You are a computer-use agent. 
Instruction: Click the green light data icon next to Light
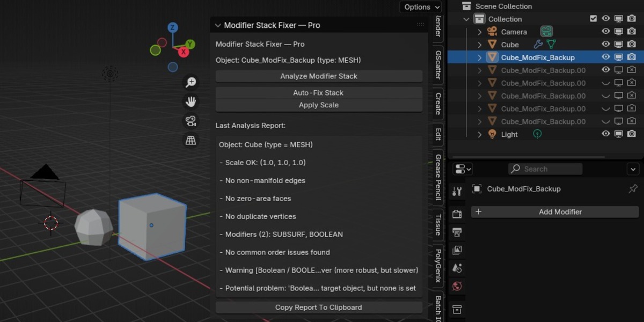[x=537, y=134]
